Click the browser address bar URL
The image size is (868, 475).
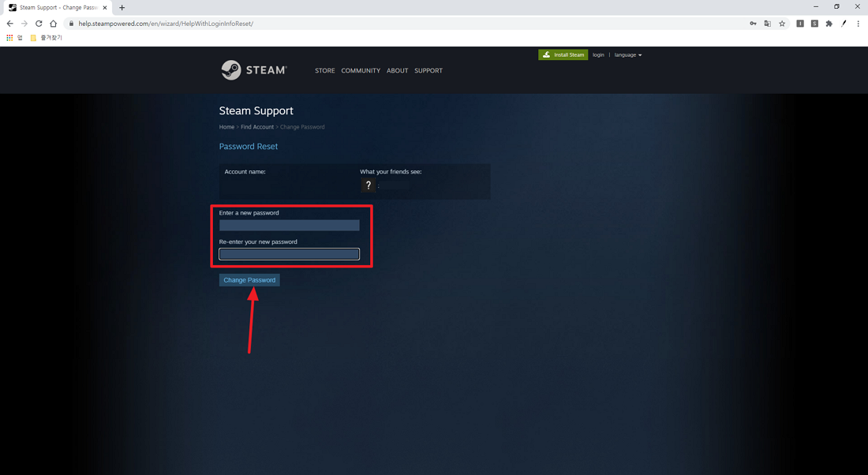(x=166, y=24)
